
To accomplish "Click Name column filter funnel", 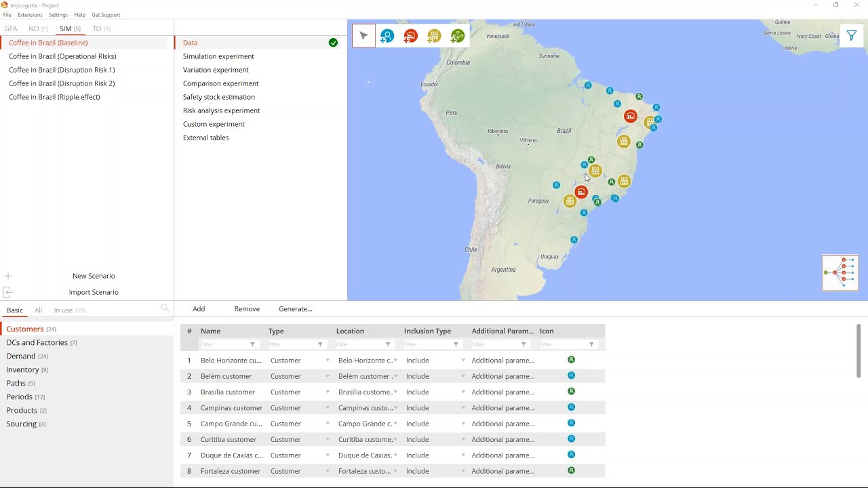I will (x=252, y=345).
